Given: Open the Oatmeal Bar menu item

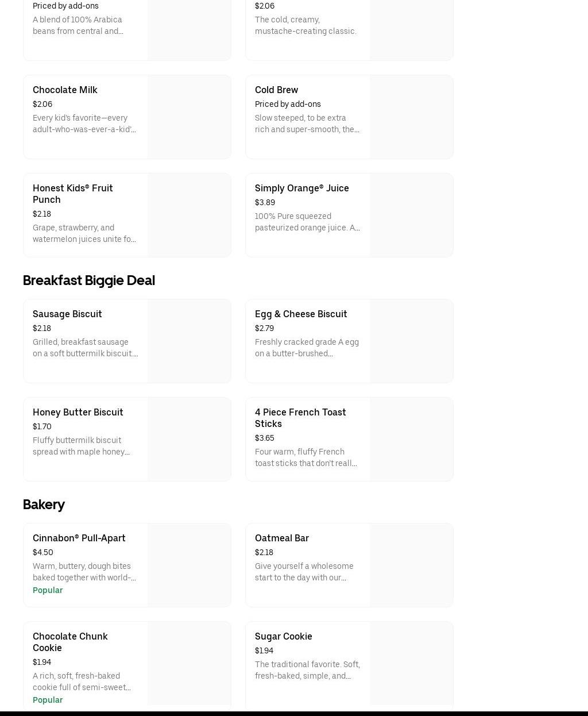Looking at the screenshot, I should coord(281,538).
